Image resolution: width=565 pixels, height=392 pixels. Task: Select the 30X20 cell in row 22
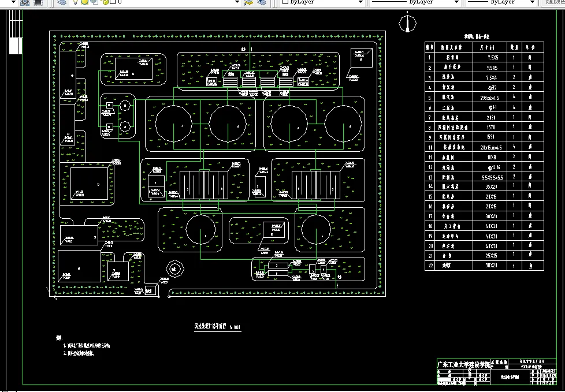coord(491,266)
